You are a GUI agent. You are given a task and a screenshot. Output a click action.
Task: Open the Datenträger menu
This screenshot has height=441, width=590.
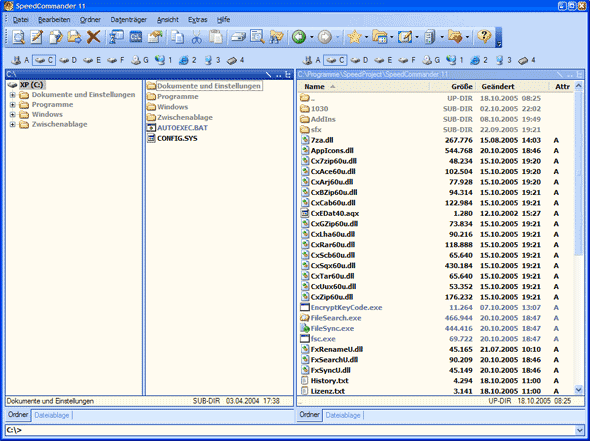128,20
